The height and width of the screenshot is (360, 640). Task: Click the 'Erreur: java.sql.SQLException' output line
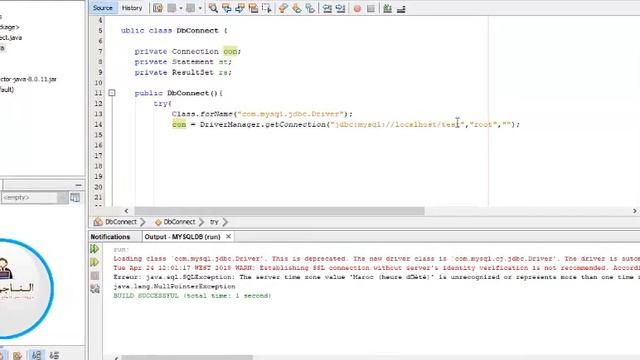point(376,277)
